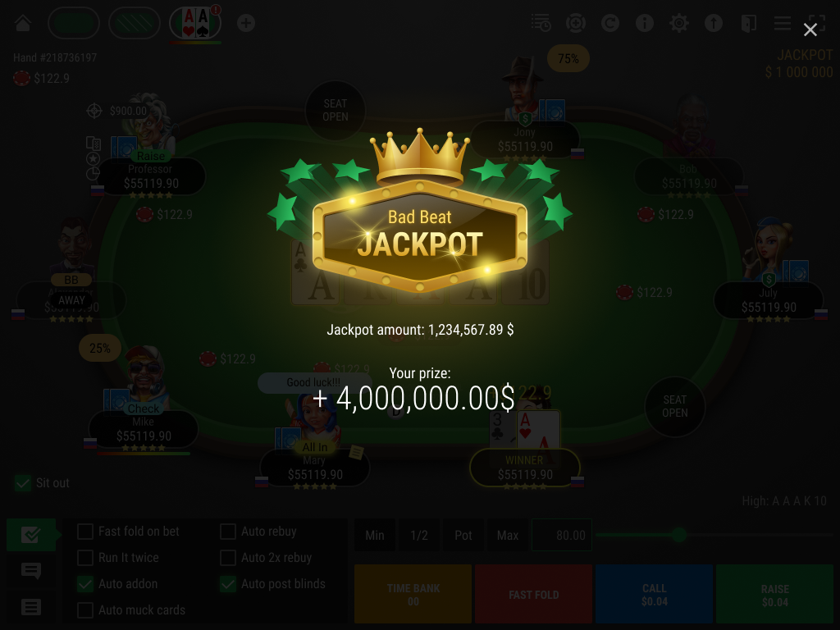Open the chat bubble panel icon
Screen dimensions: 840x630
(31, 571)
